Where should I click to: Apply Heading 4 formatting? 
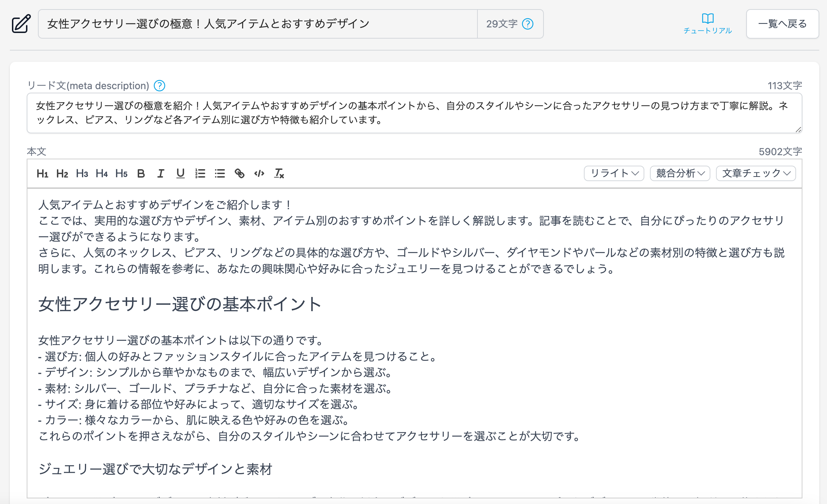pos(101,173)
